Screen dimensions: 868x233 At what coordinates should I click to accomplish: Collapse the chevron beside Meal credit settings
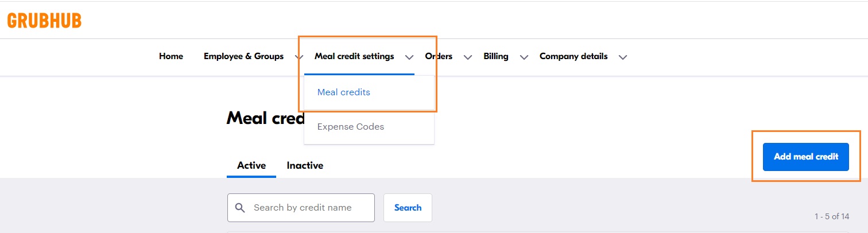[409, 57]
